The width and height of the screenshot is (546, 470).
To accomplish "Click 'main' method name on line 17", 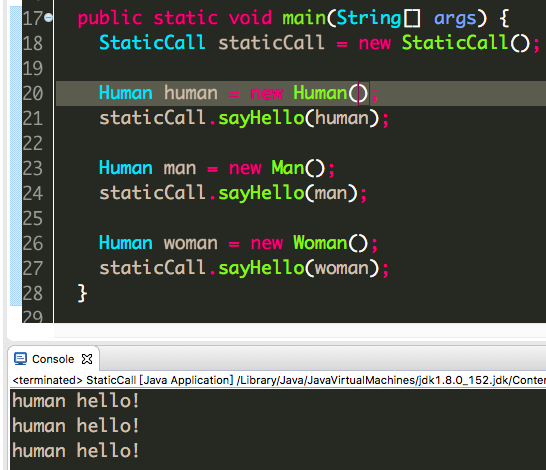I will [x=304, y=18].
